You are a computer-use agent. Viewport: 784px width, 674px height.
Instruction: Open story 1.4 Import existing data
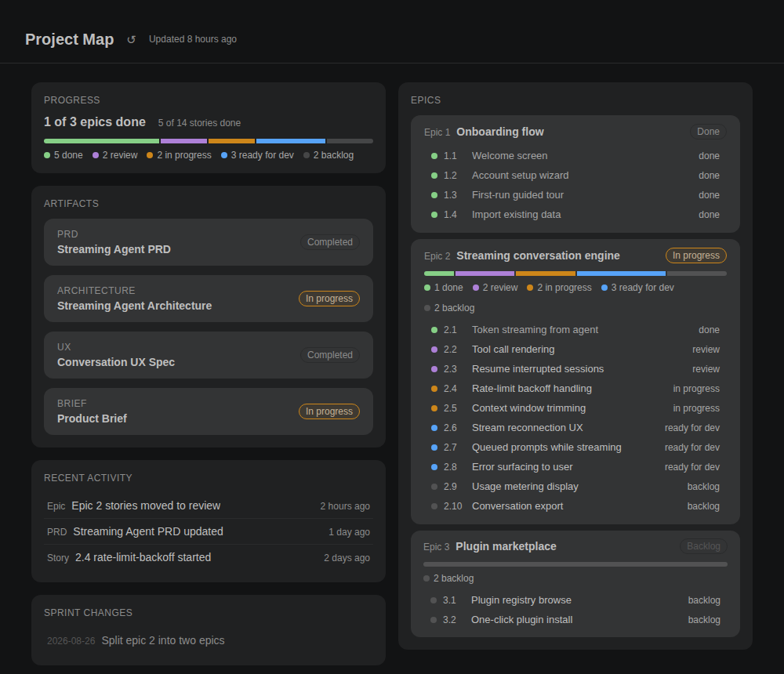(575, 215)
